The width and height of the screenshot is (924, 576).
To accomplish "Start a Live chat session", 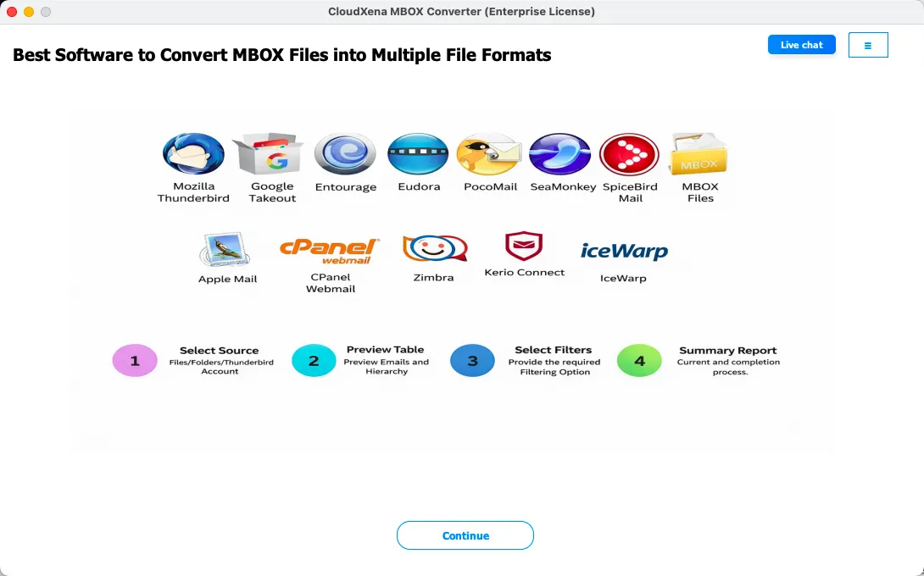I will point(801,45).
